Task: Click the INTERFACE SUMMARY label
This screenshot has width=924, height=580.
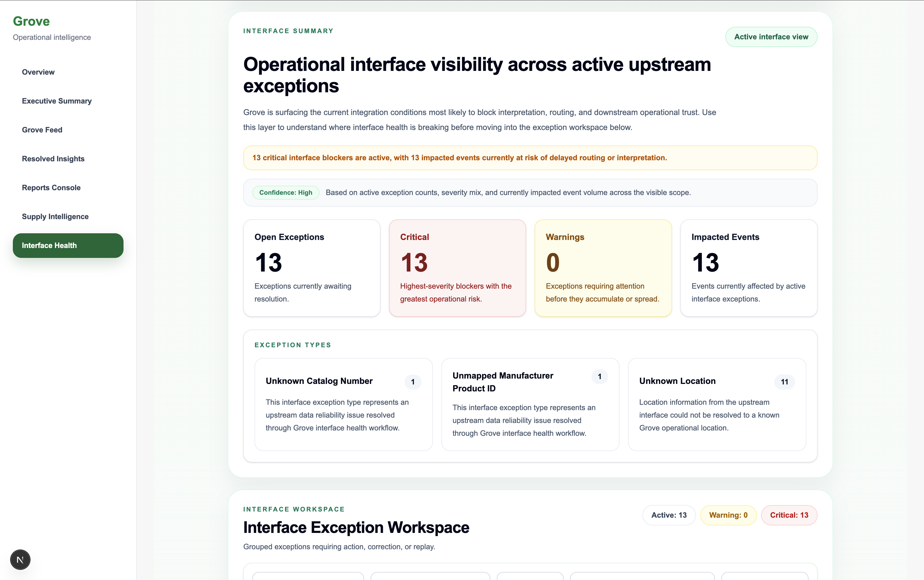Action: 288,31
